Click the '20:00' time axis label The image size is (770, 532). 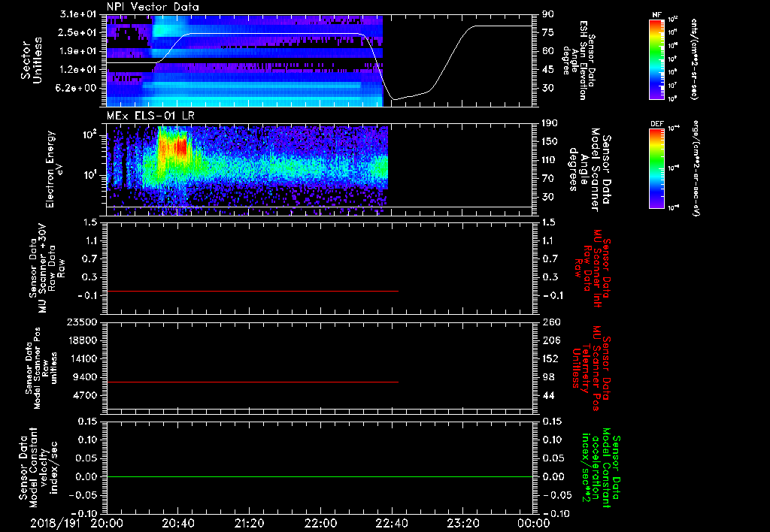pyautogui.click(x=107, y=523)
